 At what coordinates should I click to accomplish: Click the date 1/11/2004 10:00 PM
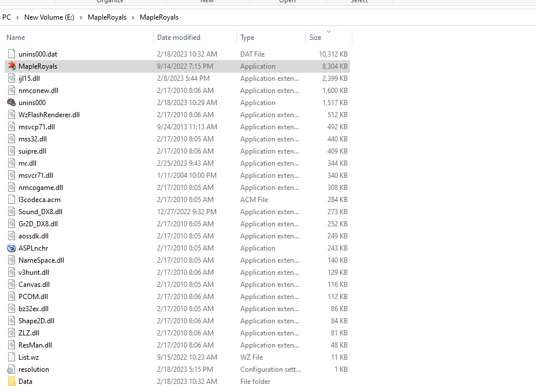coord(187,176)
